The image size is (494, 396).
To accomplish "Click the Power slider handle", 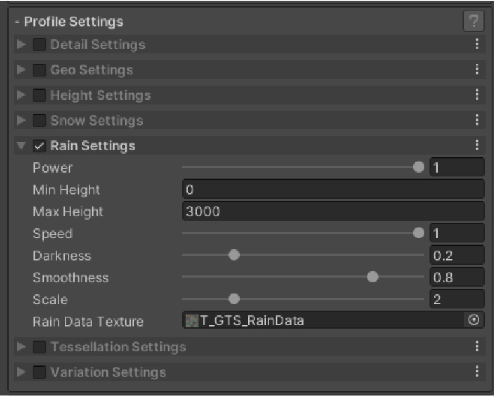I will [418, 167].
